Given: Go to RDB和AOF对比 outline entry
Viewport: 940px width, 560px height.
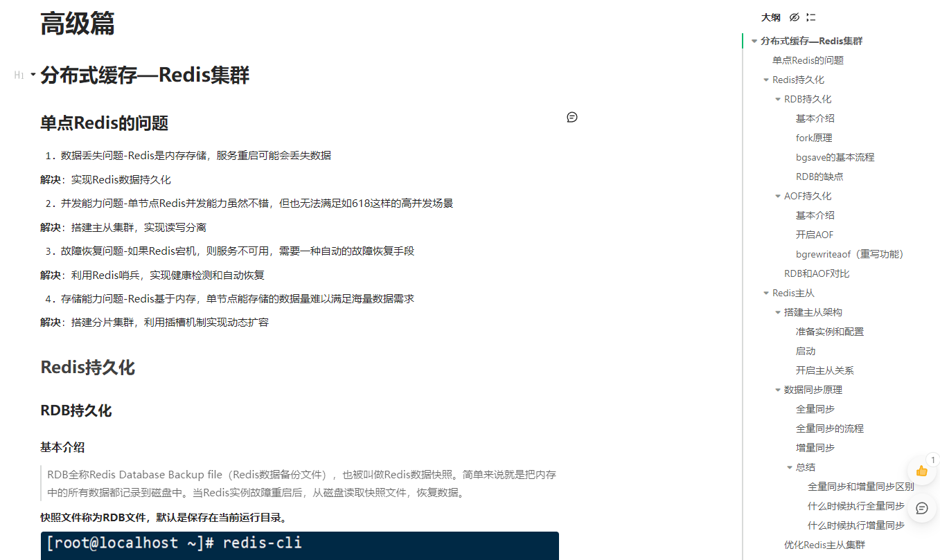Looking at the screenshot, I should (x=817, y=273).
